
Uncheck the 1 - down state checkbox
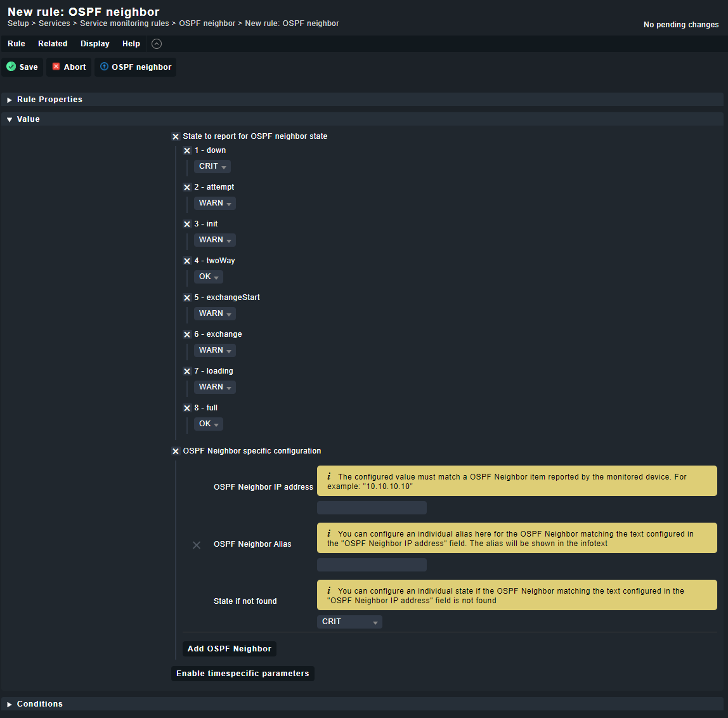[x=187, y=150]
